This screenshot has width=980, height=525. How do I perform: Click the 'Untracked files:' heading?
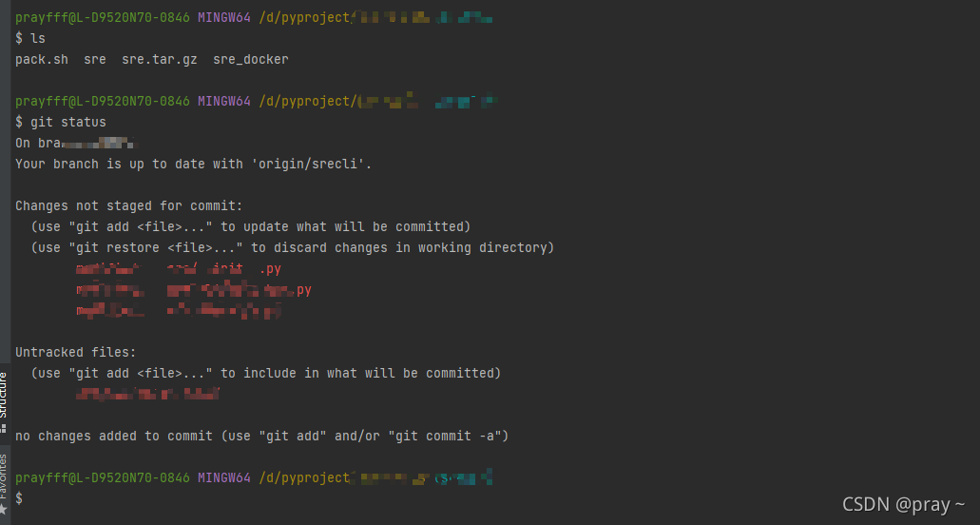click(x=76, y=352)
